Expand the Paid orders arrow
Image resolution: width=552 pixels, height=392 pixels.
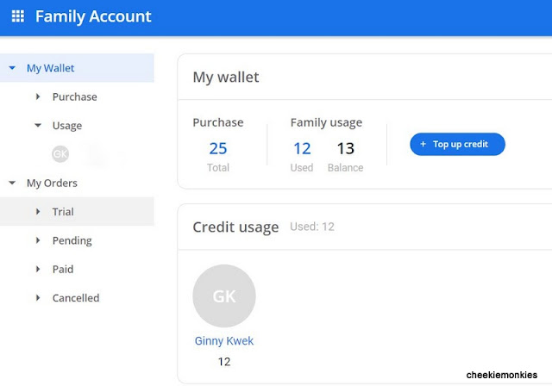pyautogui.click(x=38, y=269)
